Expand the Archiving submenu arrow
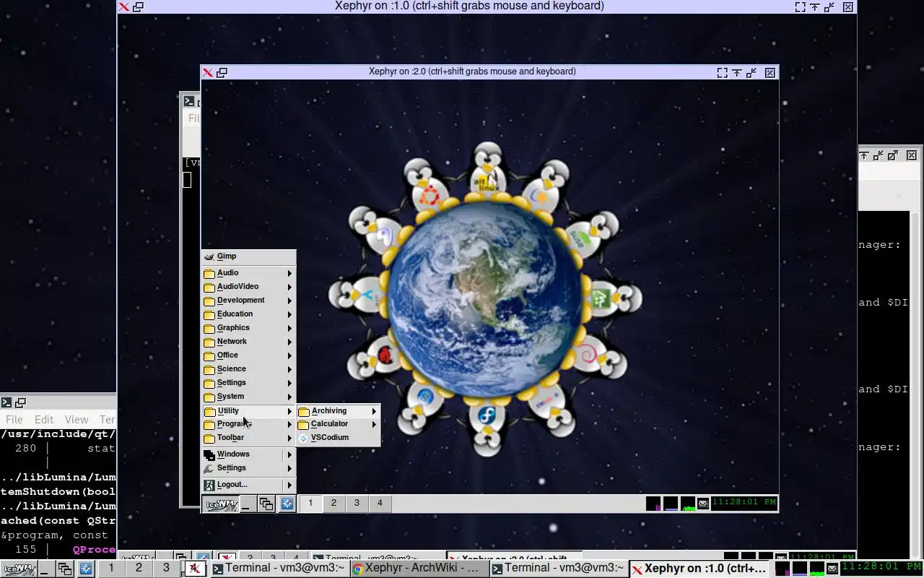The height and width of the screenshot is (578, 924). click(x=374, y=411)
